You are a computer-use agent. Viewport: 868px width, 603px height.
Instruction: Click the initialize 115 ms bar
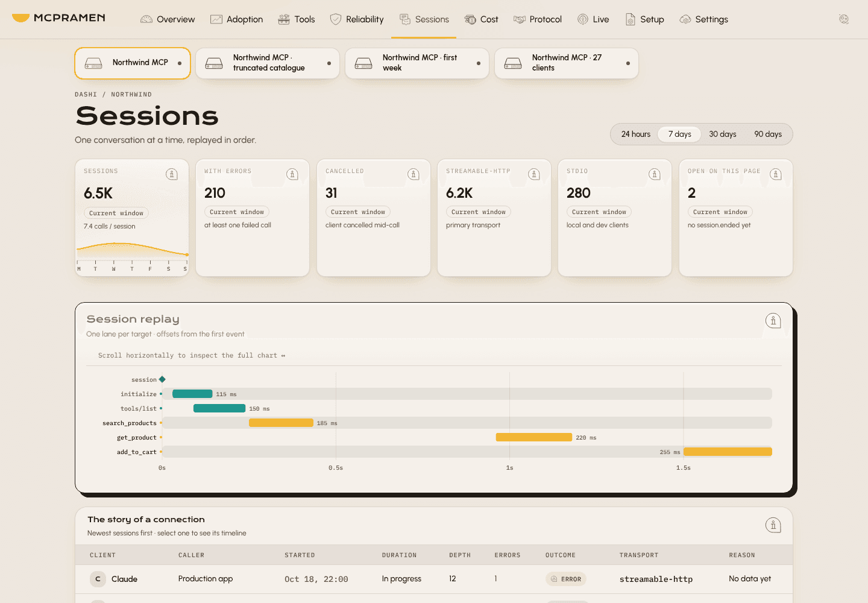point(192,394)
